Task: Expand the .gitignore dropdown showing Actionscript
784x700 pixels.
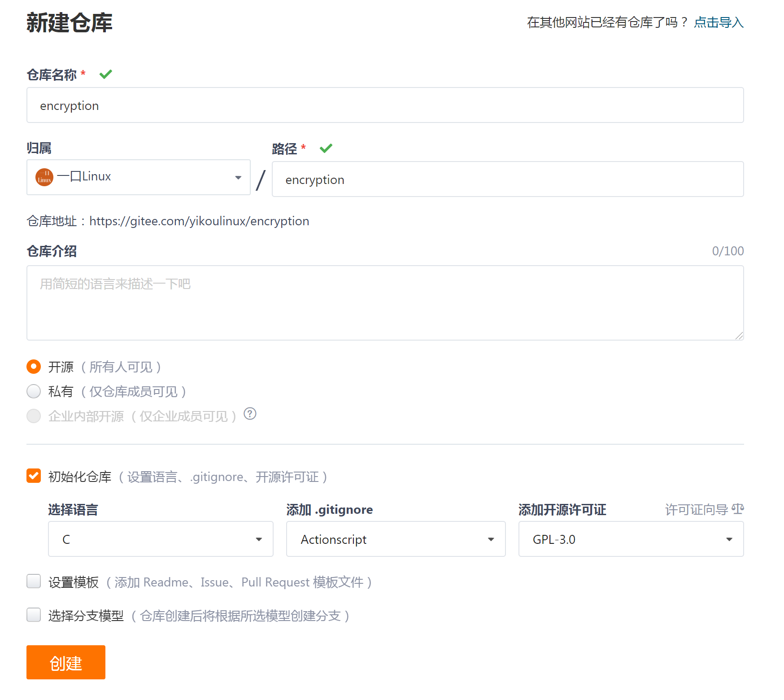Action: 396,539
